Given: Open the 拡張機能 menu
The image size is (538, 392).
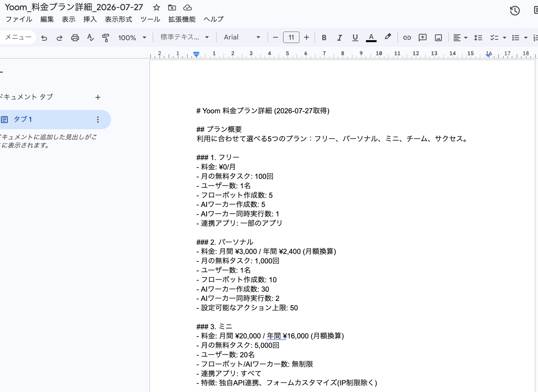Looking at the screenshot, I should point(182,19).
